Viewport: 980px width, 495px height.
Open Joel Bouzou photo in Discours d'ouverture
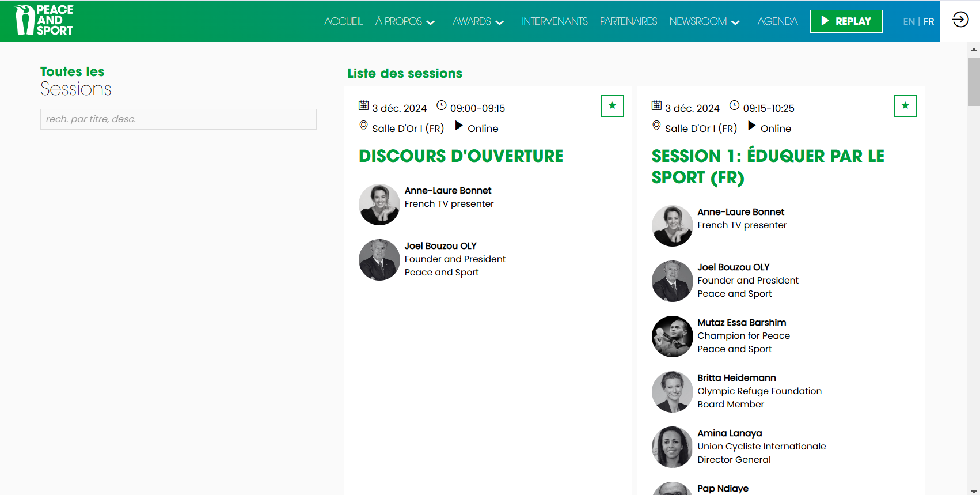[379, 260]
